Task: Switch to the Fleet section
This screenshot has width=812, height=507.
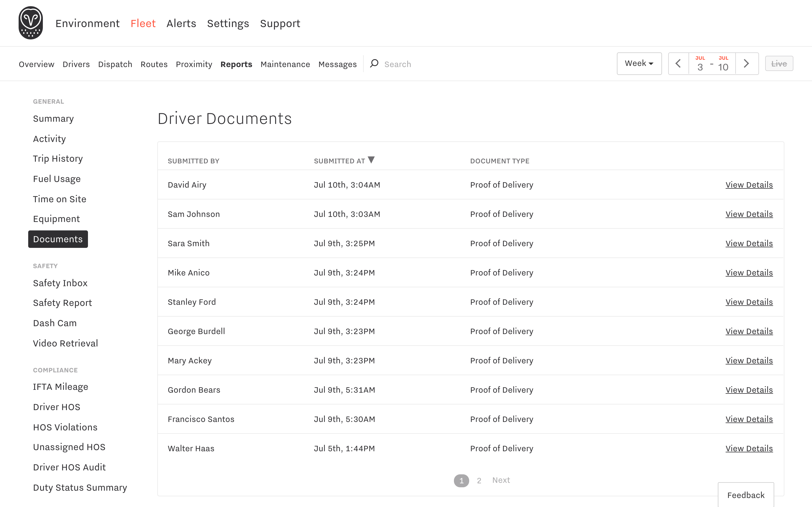Action: pyautogui.click(x=143, y=23)
